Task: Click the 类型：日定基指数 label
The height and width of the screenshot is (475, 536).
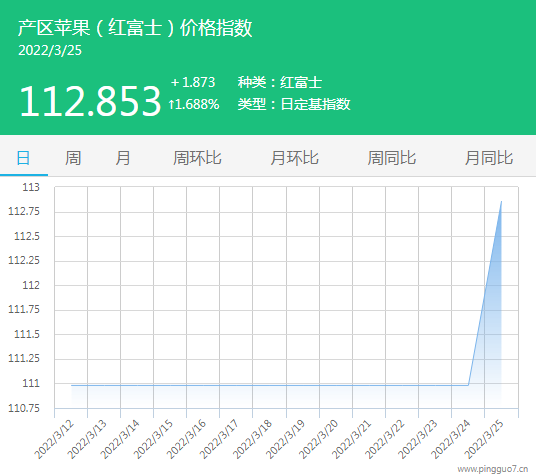Action: click(294, 104)
